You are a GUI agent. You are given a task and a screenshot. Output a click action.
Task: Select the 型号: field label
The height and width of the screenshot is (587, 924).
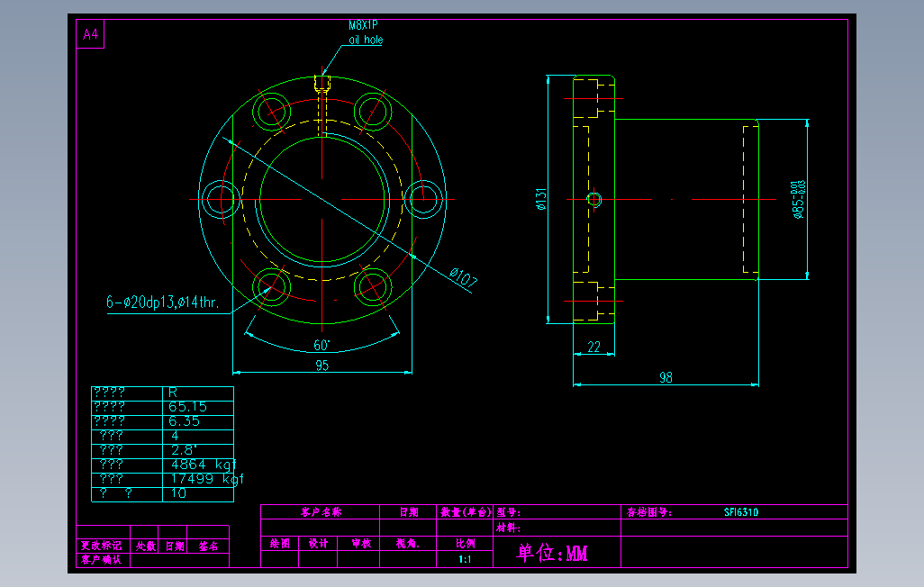point(508,512)
